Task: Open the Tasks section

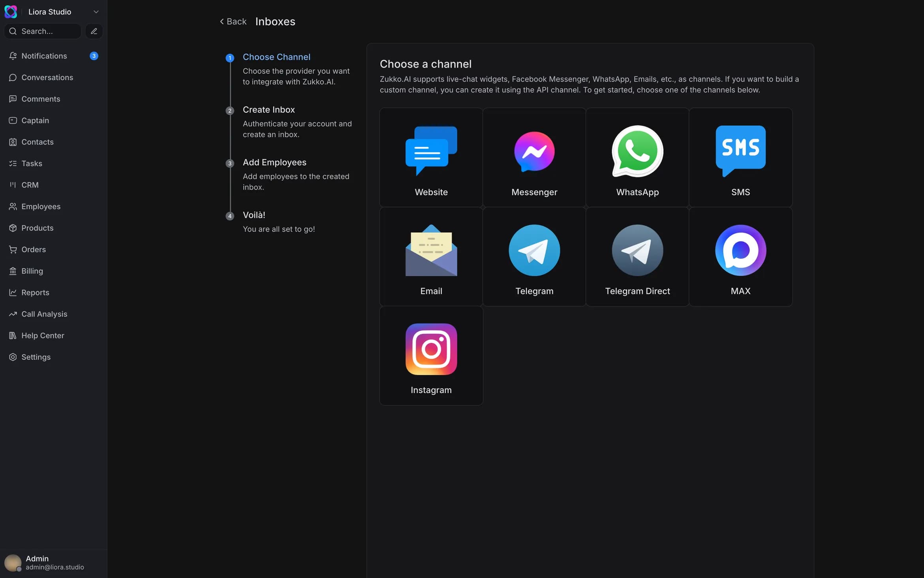Action: 53,164
